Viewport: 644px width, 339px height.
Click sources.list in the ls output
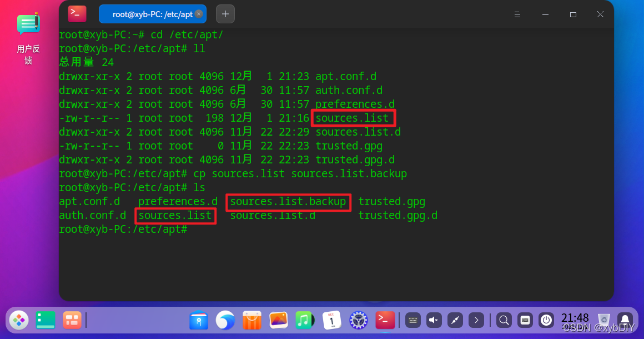point(175,215)
